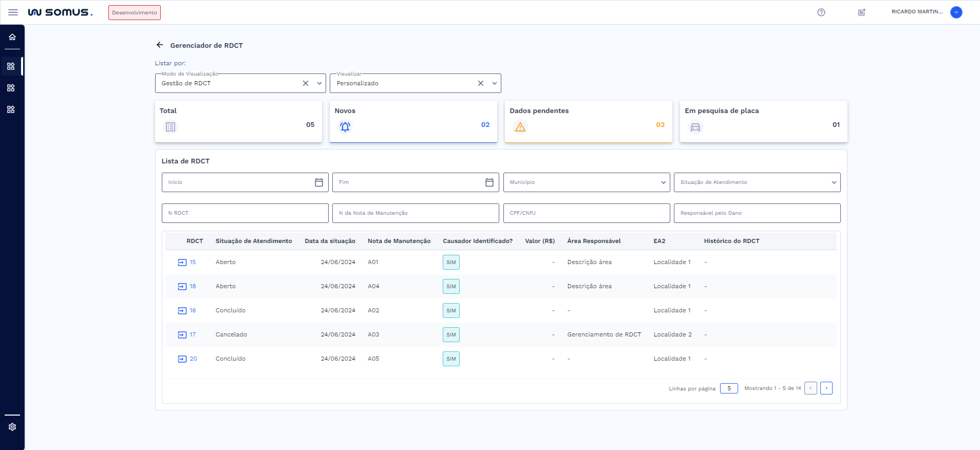Viewport: 980px width, 450px height.
Task: Open RDCT number 17 link
Action: pos(193,334)
